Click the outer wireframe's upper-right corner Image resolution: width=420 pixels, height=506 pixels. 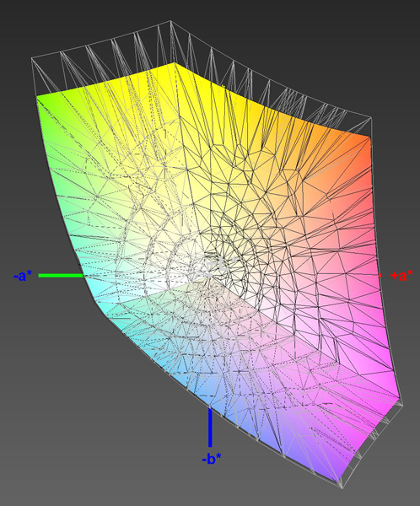click(x=371, y=118)
